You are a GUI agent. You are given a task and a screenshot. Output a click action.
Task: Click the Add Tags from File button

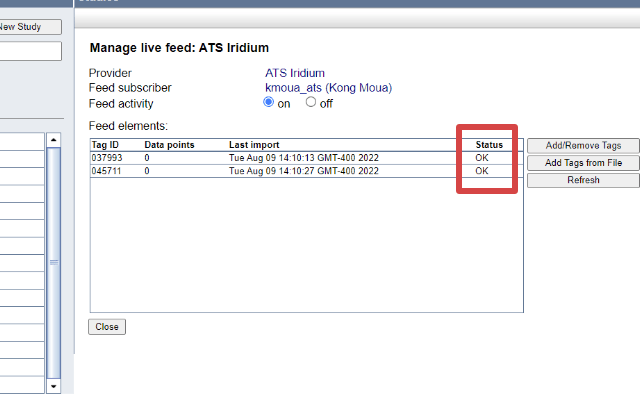[583, 163]
